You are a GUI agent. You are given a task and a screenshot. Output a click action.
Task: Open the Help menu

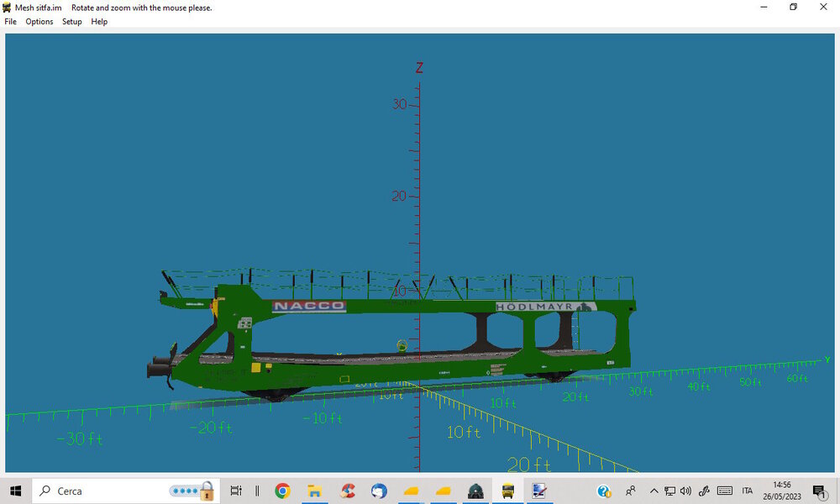coord(99,22)
